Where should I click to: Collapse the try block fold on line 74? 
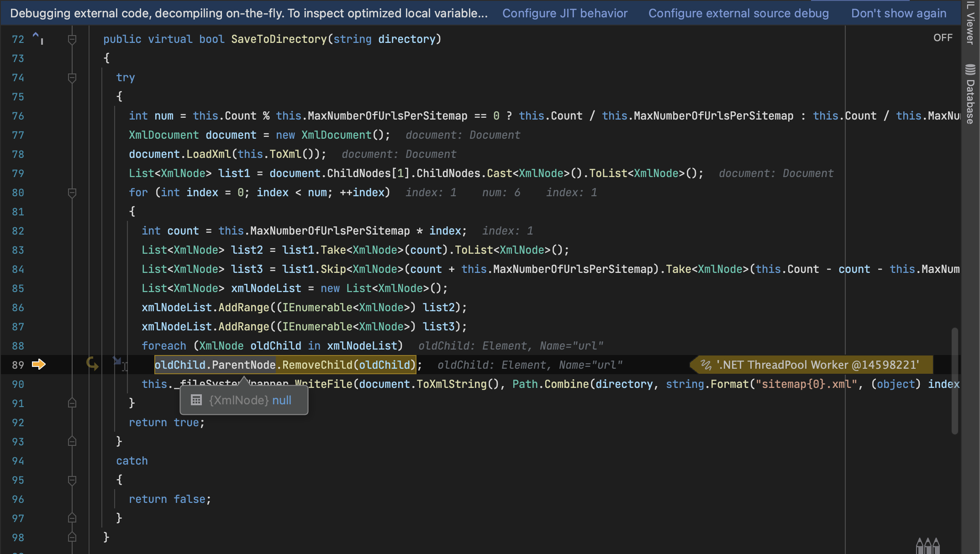tap(72, 78)
